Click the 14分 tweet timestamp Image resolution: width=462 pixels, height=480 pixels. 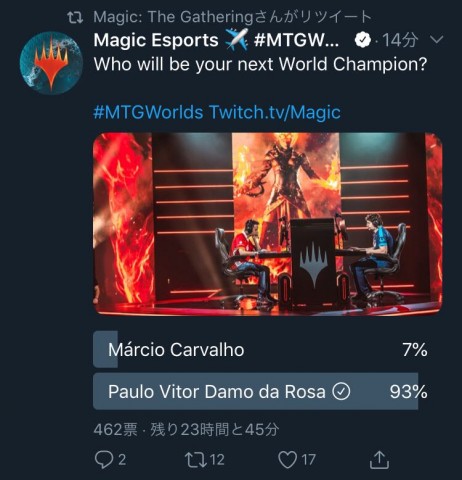pyautogui.click(x=399, y=40)
